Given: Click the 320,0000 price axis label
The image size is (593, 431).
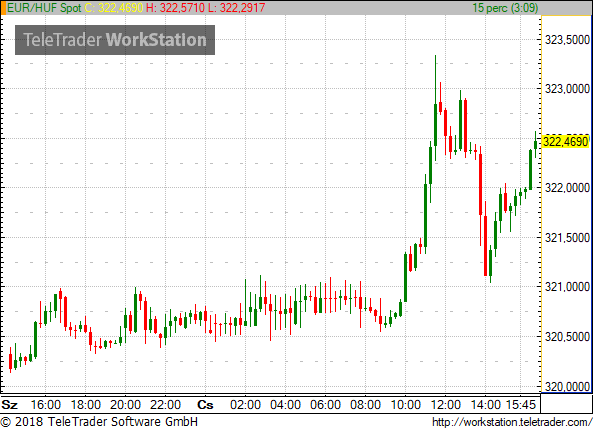Looking at the screenshot, I should [x=567, y=386].
